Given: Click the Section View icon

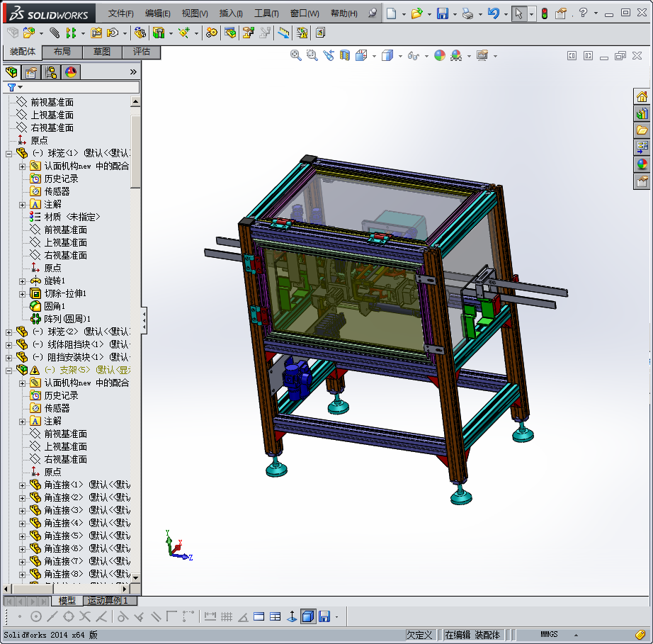Looking at the screenshot, I should coord(345,55).
